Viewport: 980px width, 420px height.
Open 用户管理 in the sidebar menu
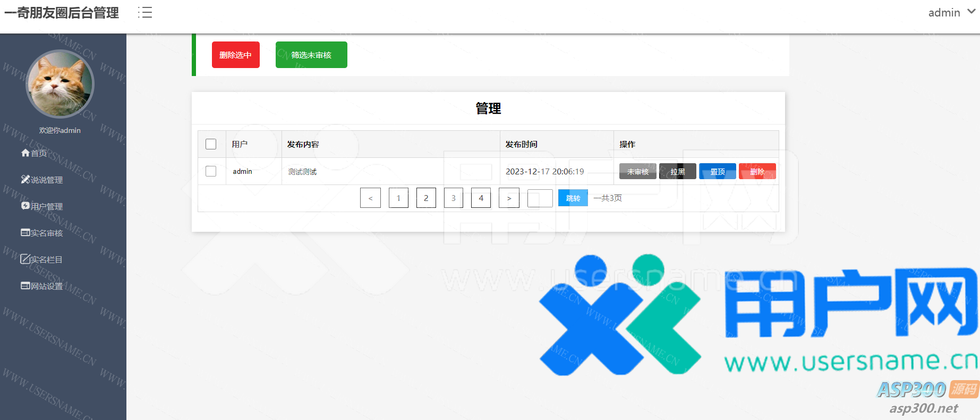[47, 206]
